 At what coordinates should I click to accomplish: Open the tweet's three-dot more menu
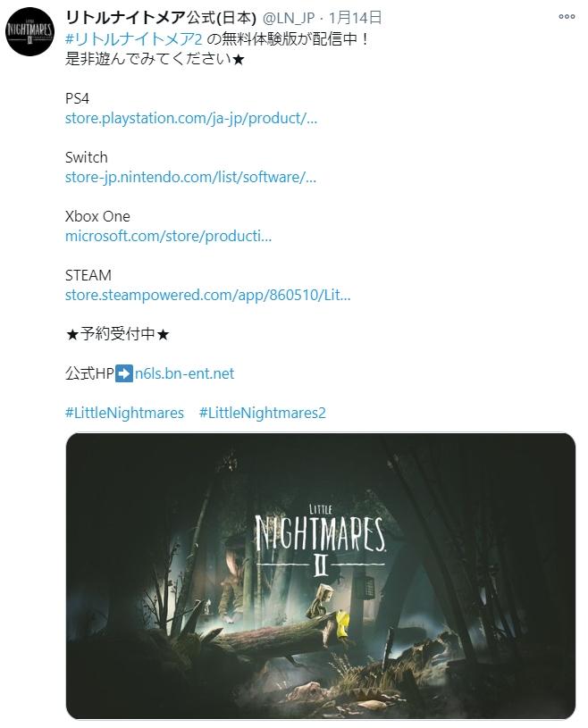click(567, 17)
